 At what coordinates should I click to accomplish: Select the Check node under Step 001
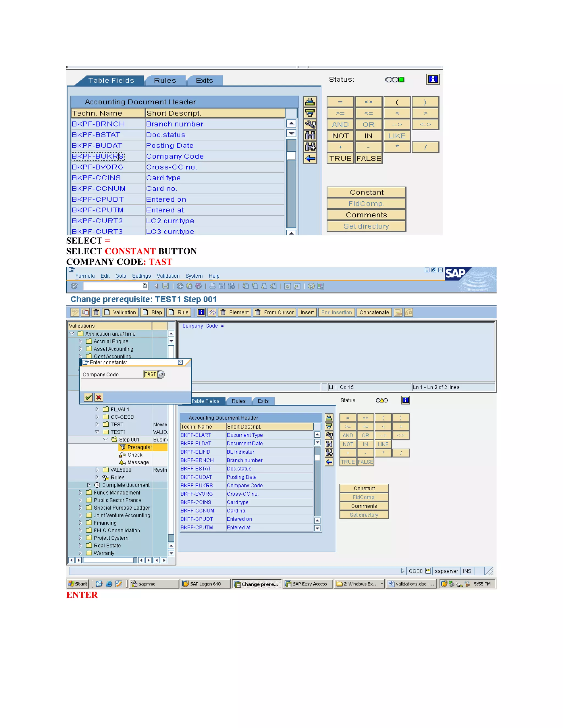pyautogui.click(x=135, y=455)
